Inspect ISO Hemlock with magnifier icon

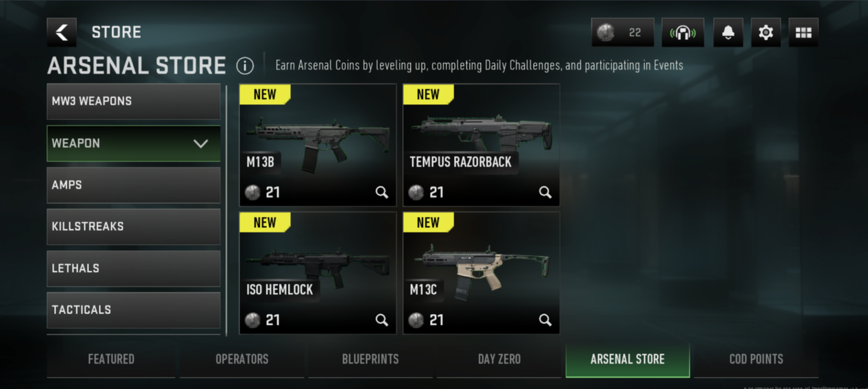coord(381,320)
